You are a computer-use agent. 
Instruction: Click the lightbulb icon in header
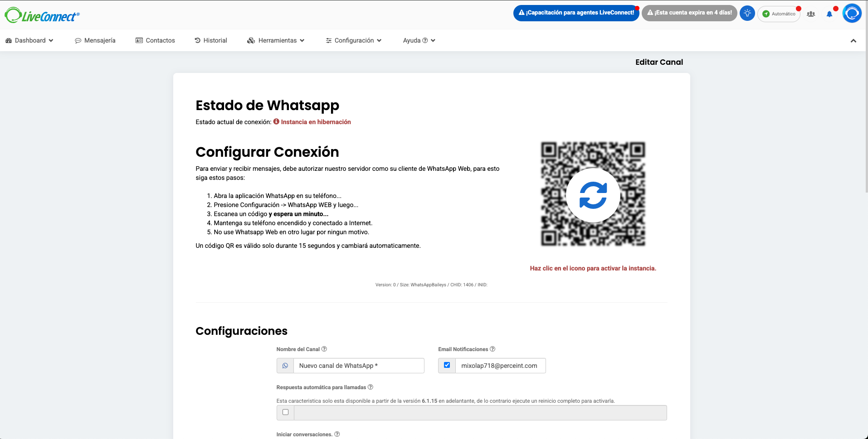tap(747, 13)
